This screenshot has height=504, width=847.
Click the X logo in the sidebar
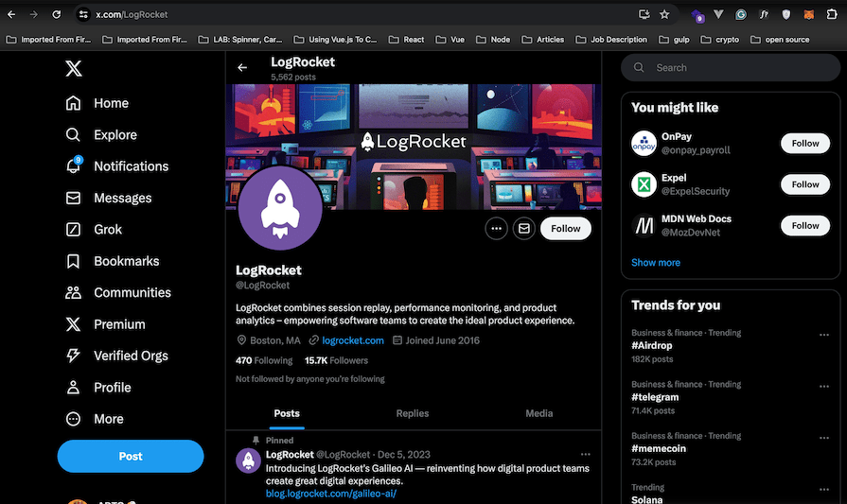click(73, 68)
